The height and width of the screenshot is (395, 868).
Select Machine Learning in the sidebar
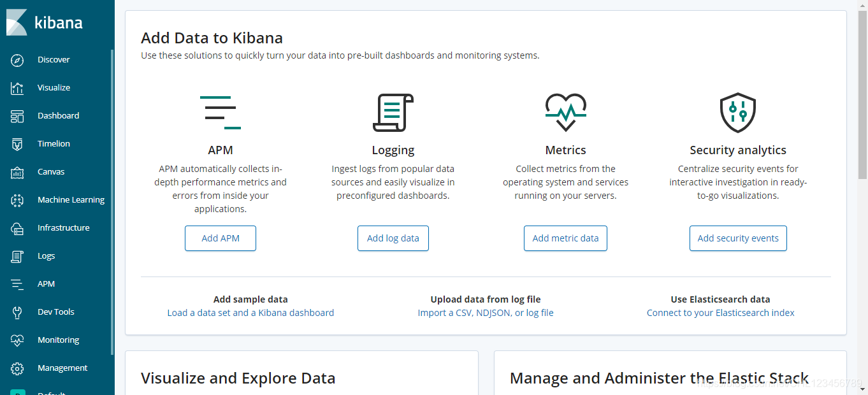point(71,200)
